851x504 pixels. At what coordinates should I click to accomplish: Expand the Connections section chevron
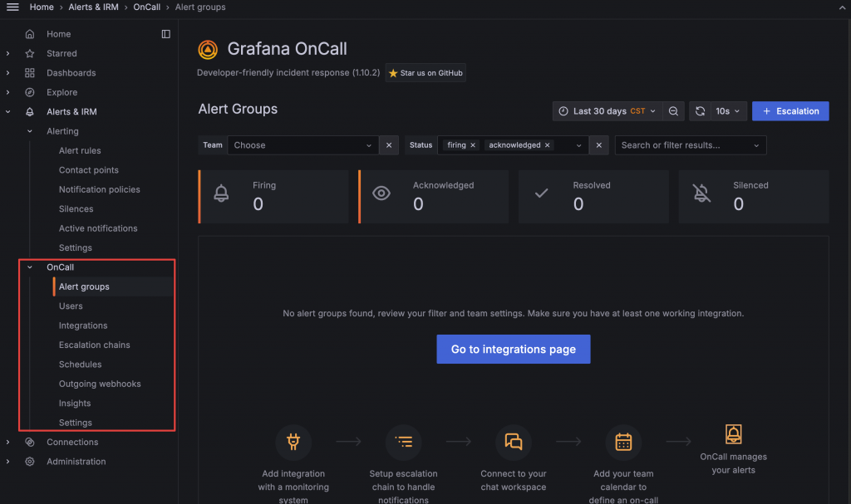pos(7,443)
